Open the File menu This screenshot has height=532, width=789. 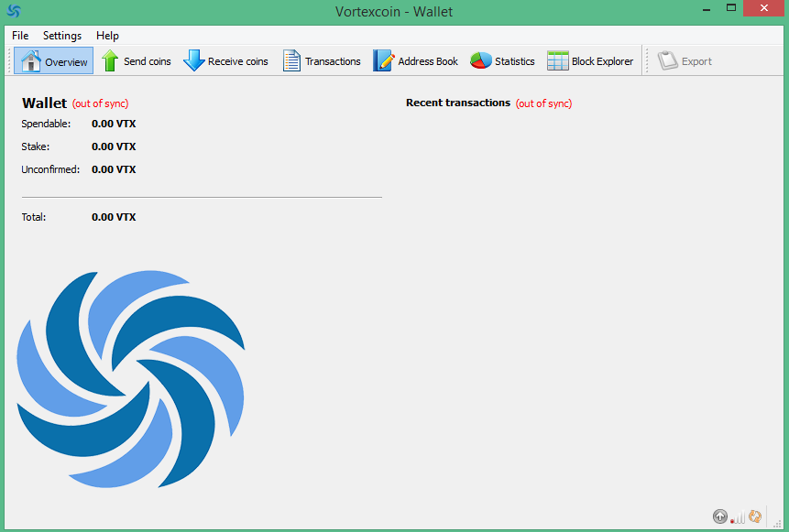(x=20, y=36)
